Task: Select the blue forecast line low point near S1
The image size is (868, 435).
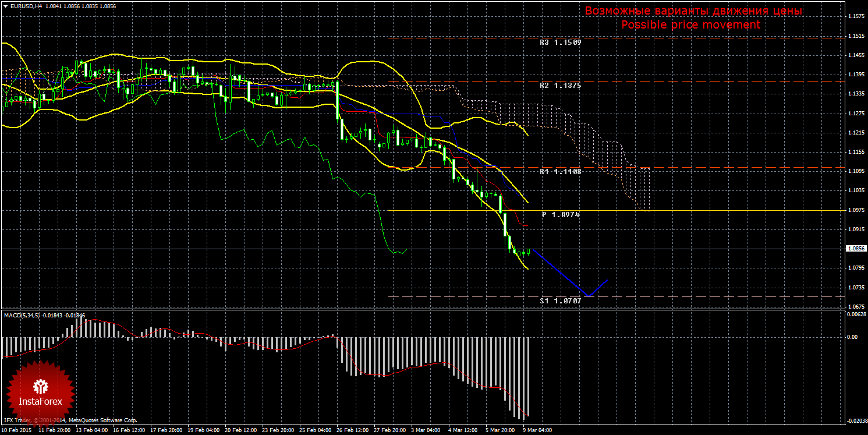Action: pyautogui.click(x=589, y=296)
